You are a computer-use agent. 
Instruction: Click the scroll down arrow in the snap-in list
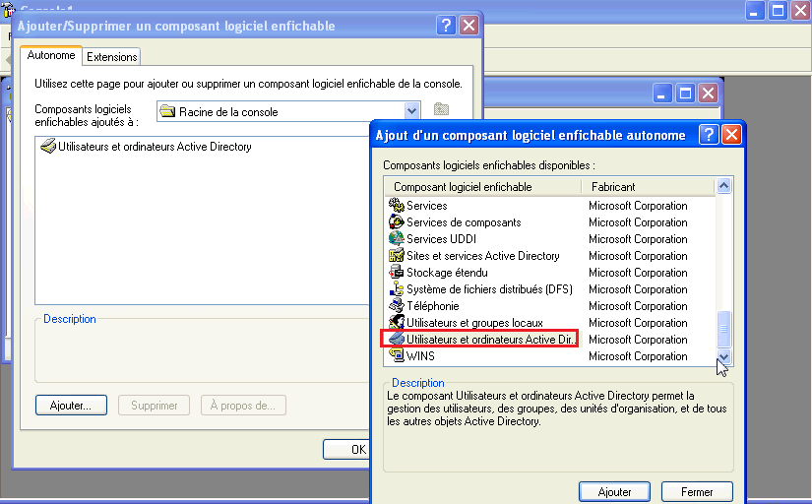click(x=724, y=356)
